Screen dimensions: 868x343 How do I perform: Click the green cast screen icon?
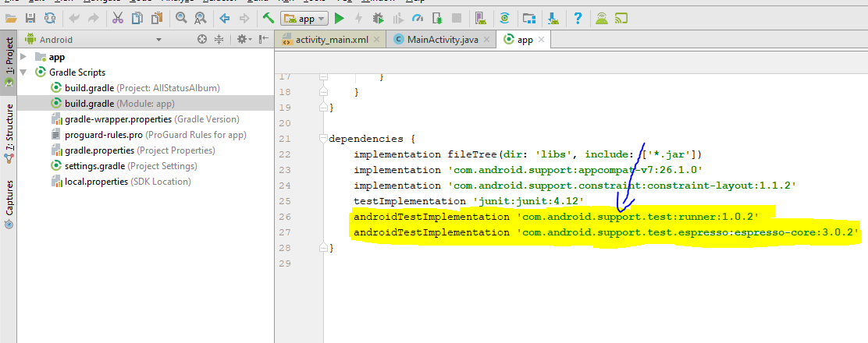pyautogui.click(x=621, y=18)
